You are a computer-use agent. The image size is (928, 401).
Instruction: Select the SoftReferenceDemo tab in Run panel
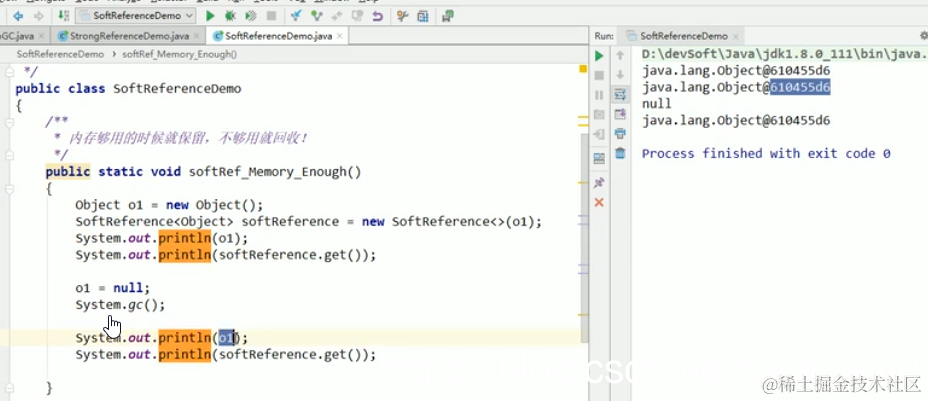click(684, 36)
